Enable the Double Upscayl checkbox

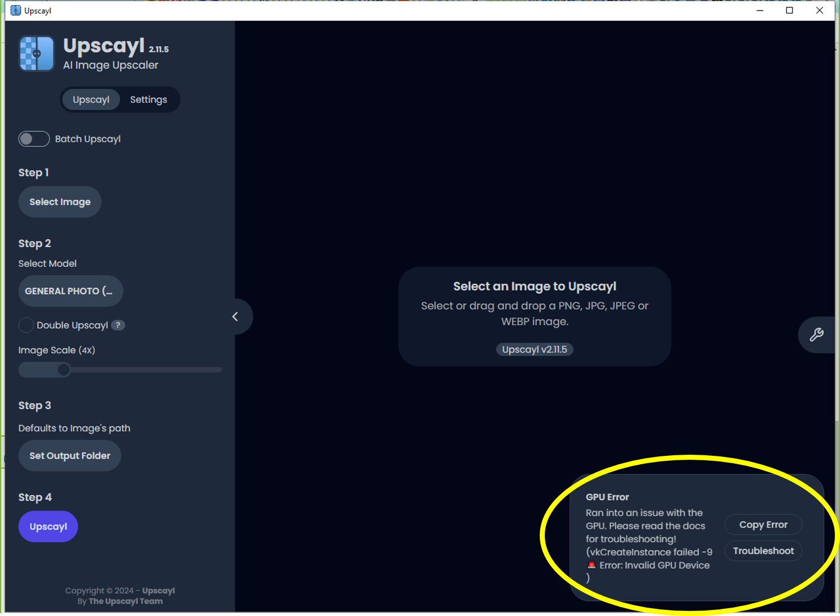pyautogui.click(x=26, y=325)
